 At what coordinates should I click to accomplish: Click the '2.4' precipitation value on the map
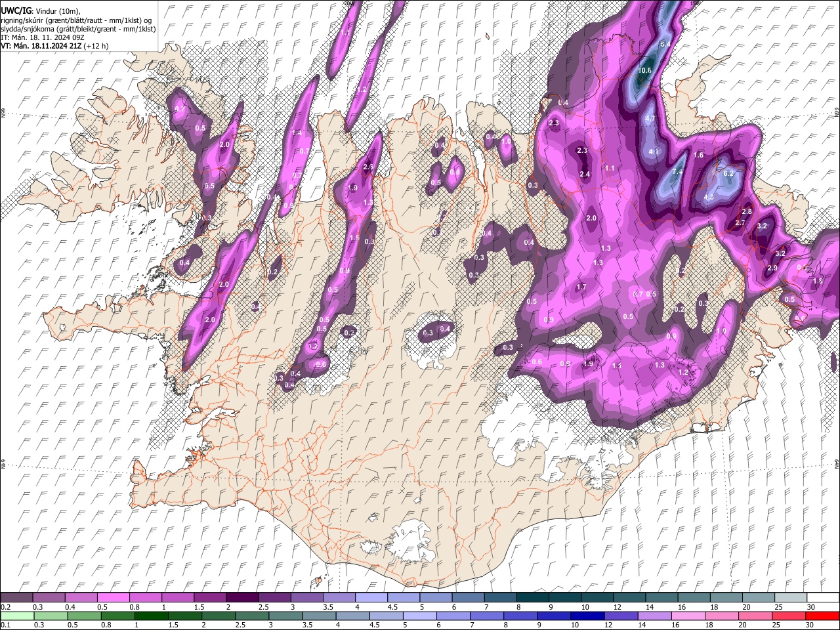click(x=585, y=174)
